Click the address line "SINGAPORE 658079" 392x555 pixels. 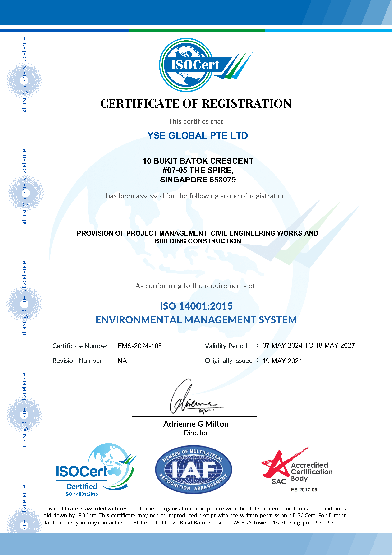198,180
